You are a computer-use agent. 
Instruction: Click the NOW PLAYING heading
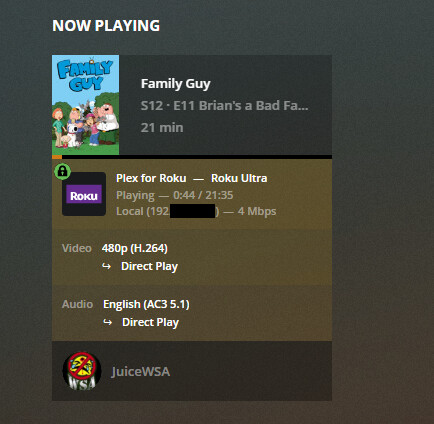pos(106,26)
